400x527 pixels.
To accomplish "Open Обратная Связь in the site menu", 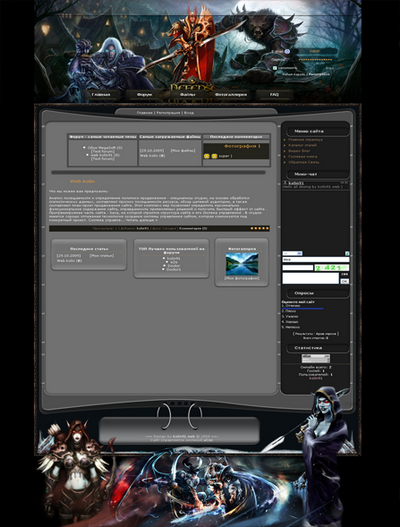I will [x=304, y=162].
